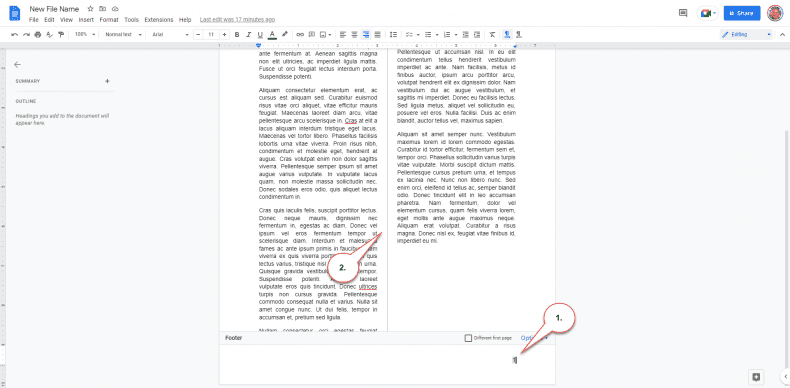Toggle bold formatting

point(236,35)
